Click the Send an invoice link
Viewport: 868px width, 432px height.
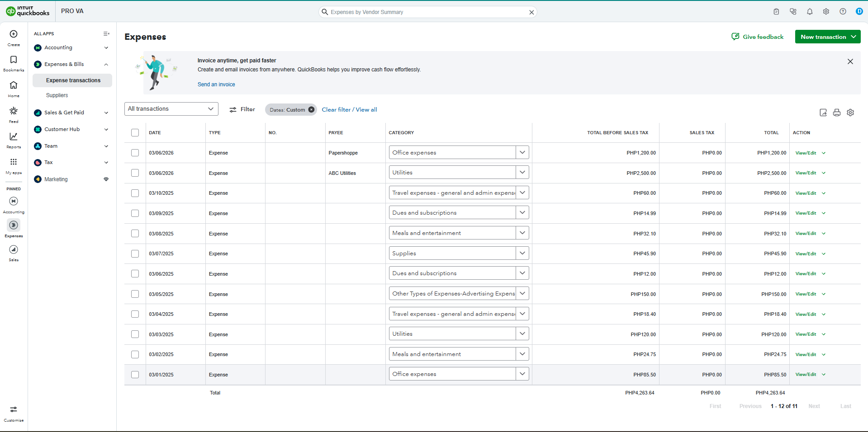pos(216,85)
